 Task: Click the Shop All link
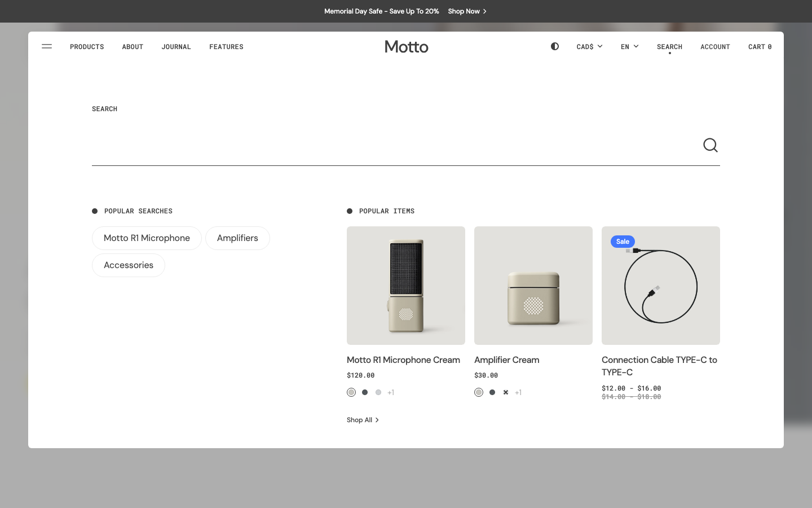click(x=363, y=420)
